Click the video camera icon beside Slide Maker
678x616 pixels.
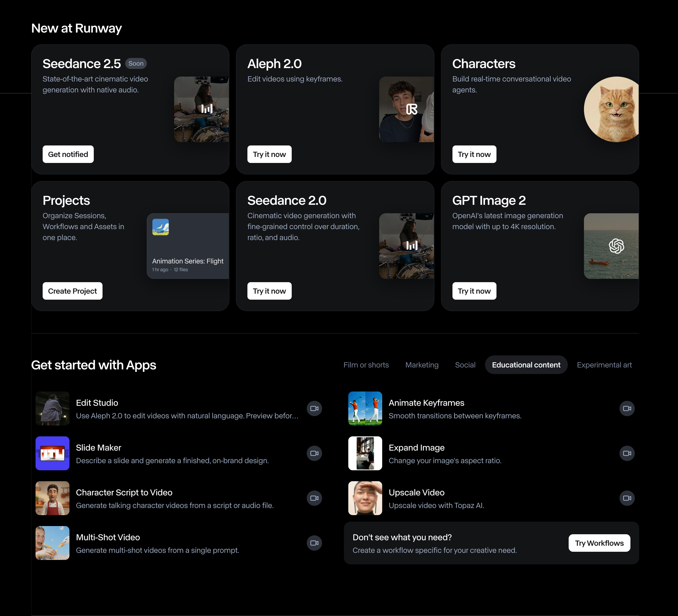pos(314,453)
